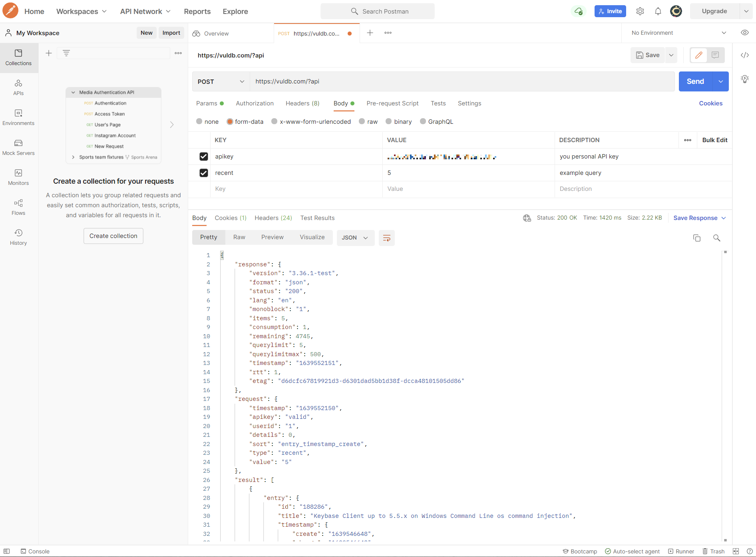Toggle line wrap in response viewer

(x=386, y=238)
